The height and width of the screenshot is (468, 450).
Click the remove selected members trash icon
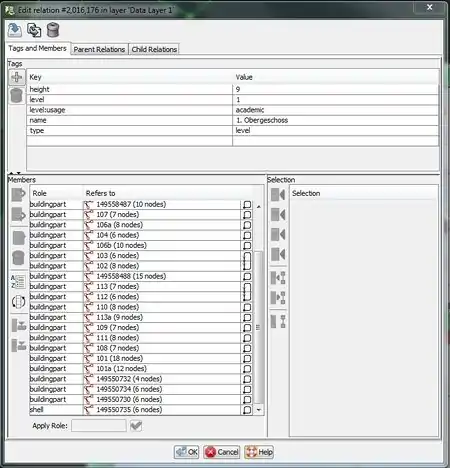pyautogui.click(x=18, y=258)
